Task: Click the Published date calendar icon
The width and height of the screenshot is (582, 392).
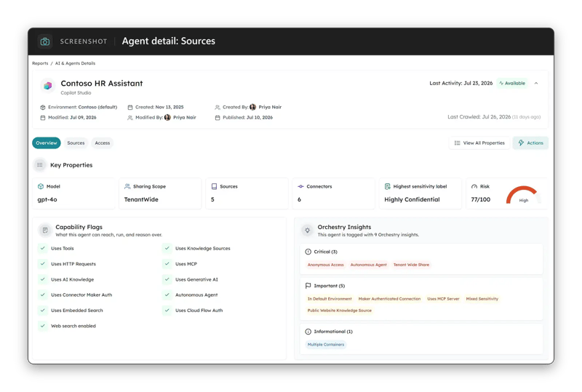Action: tap(218, 118)
